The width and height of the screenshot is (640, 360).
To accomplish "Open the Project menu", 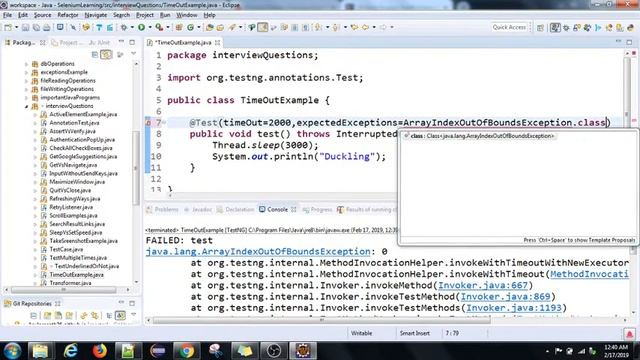I will tap(145, 15).
